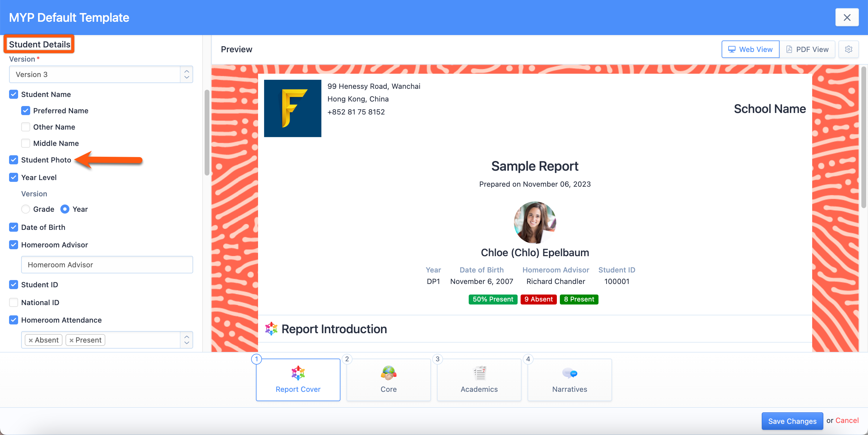868x435 pixels.
Task: Go to the Narratives step
Action: 570,380
